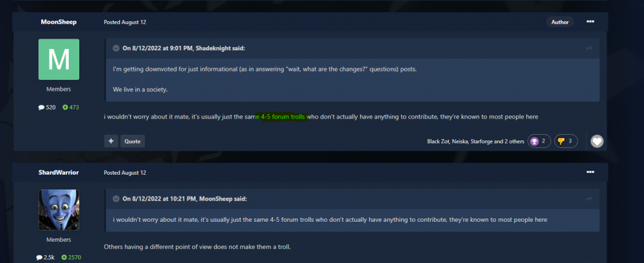Go to MoonSheep's original quoted post arrow

589,199
